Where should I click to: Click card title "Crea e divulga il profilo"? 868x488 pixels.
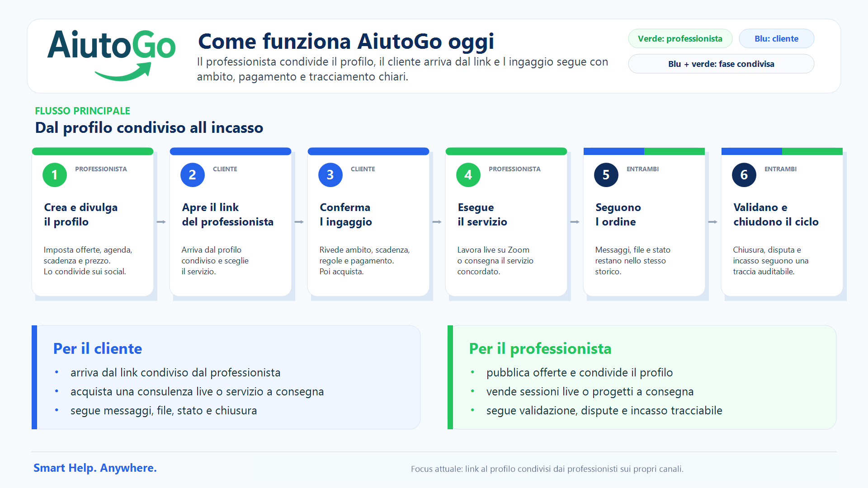(81, 215)
